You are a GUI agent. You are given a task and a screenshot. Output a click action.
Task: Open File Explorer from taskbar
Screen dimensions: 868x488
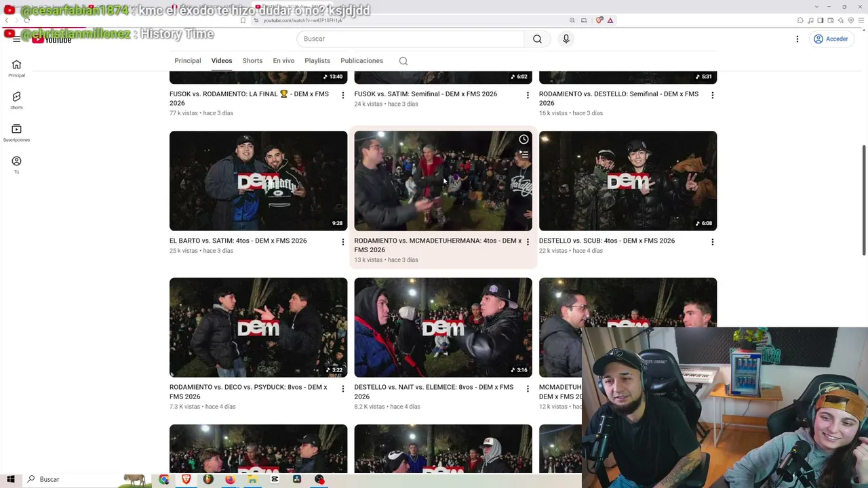252,479
